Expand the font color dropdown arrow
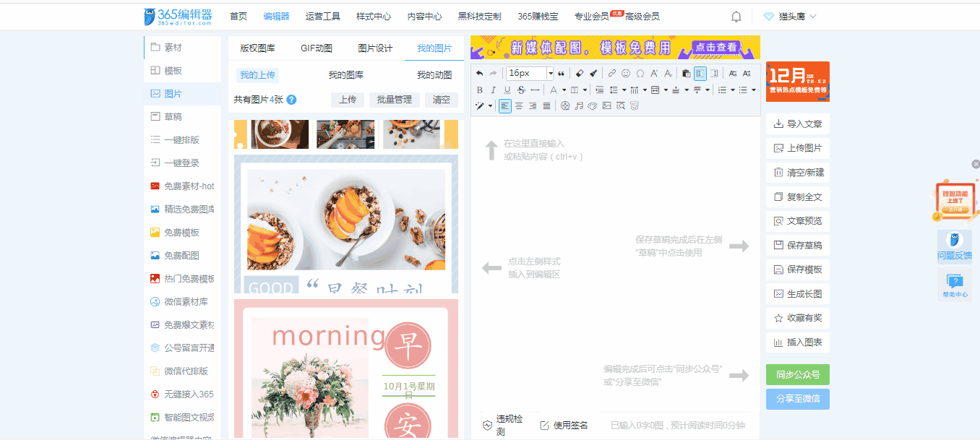The height and width of the screenshot is (440, 980). [x=564, y=90]
